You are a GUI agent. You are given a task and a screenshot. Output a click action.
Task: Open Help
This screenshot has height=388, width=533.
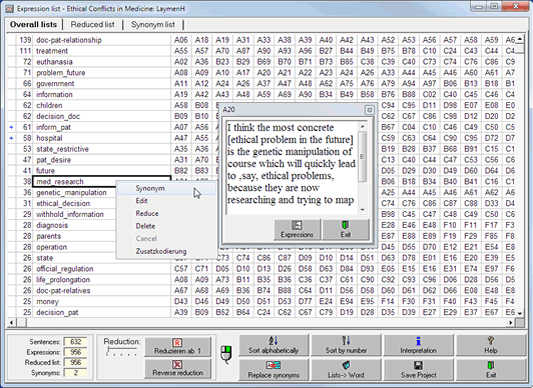pyautogui.click(x=491, y=345)
